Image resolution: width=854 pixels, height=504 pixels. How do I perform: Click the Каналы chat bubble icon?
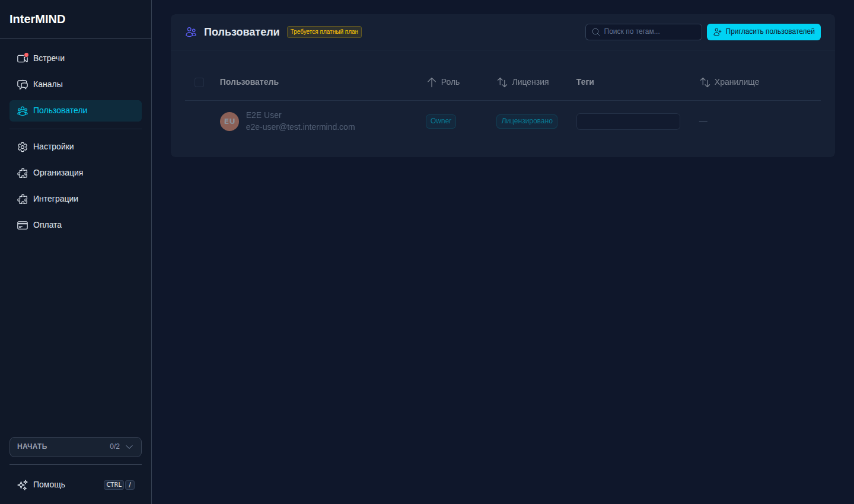click(23, 84)
